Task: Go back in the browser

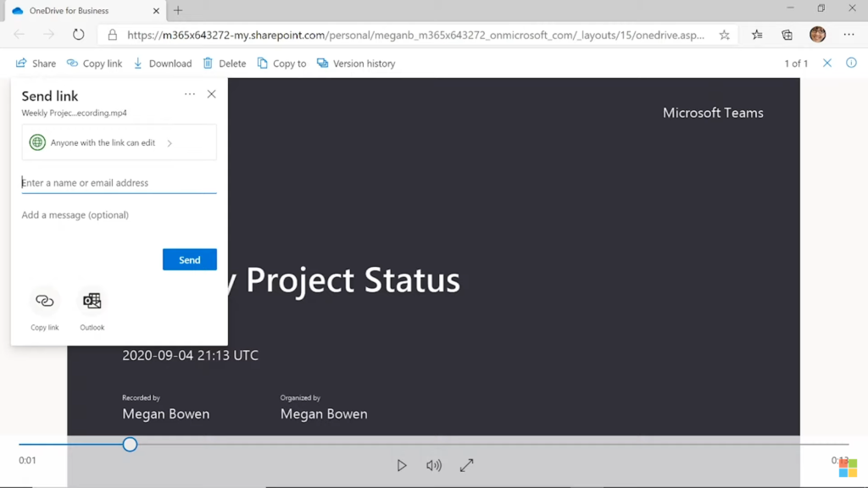Action: click(x=19, y=35)
